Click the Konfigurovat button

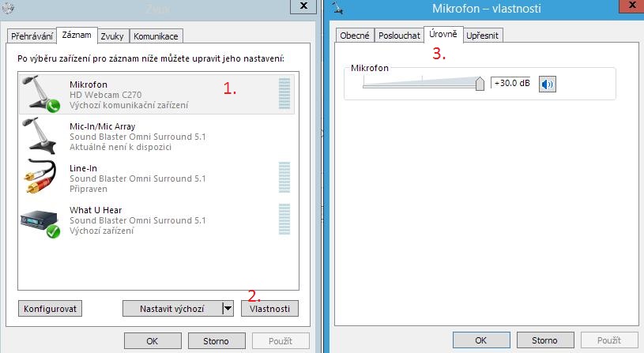(x=50, y=309)
